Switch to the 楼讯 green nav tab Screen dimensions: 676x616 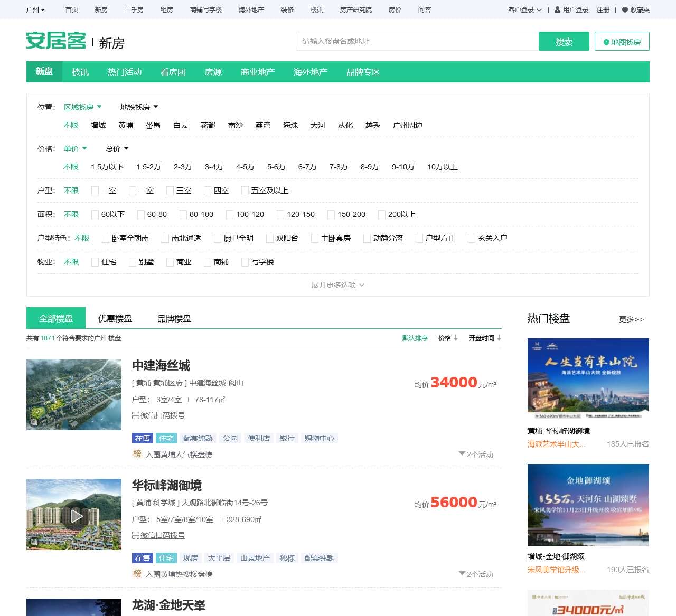(80, 72)
